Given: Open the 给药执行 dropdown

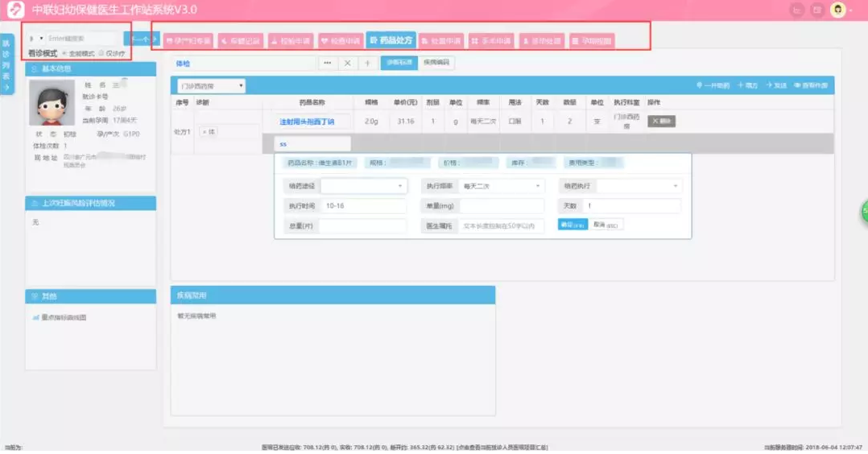Looking at the screenshot, I should (x=639, y=186).
